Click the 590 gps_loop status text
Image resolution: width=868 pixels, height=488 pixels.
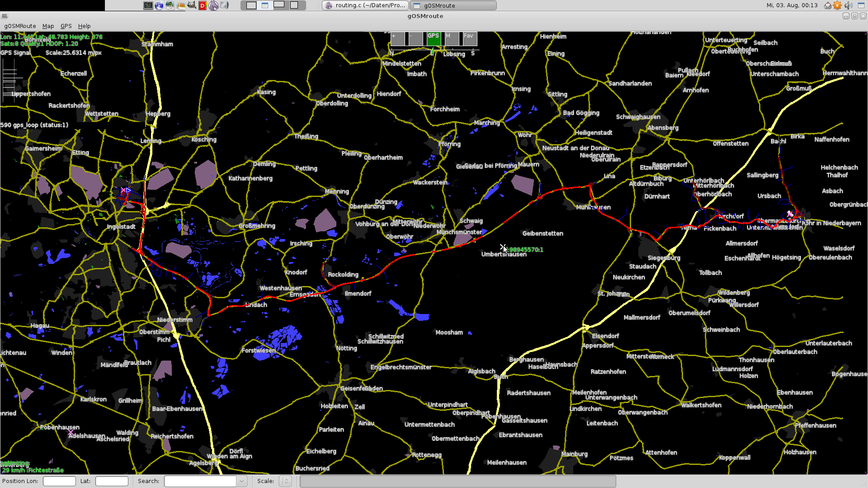click(x=34, y=125)
